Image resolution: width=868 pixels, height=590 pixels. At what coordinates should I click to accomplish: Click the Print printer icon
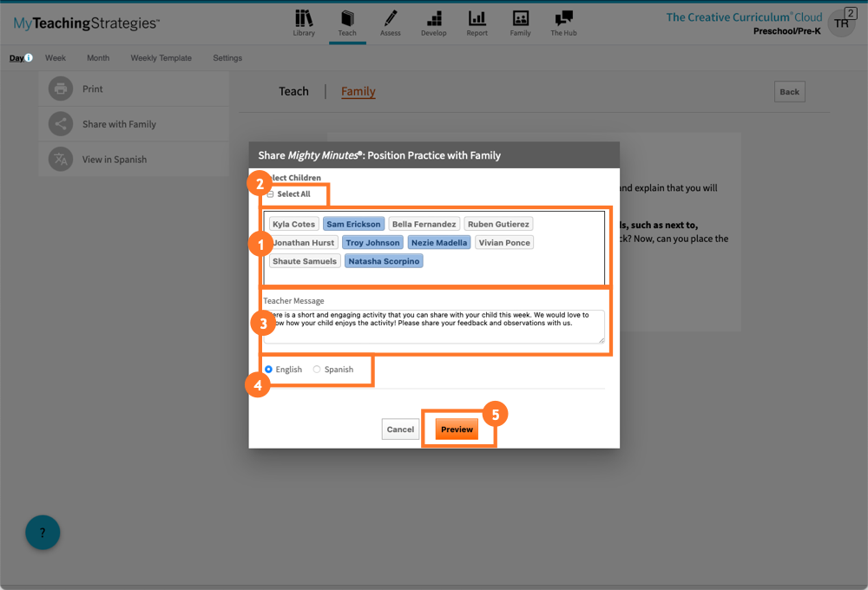click(x=61, y=88)
